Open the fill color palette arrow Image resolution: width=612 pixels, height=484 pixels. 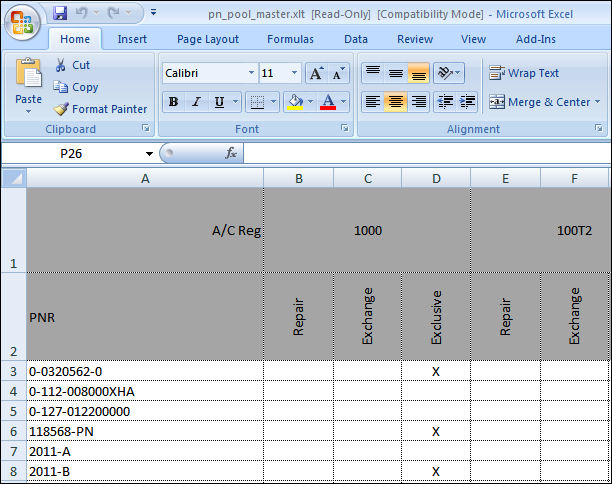(x=311, y=102)
